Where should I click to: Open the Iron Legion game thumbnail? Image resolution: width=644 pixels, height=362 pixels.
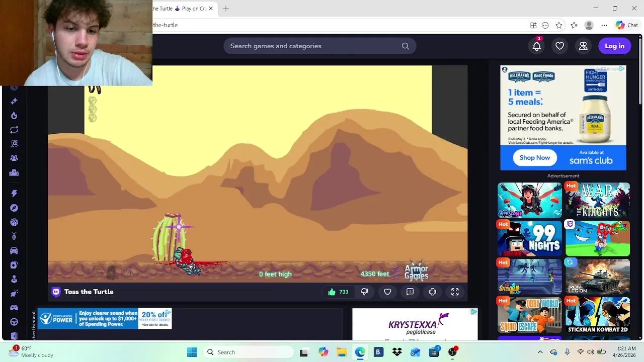(597, 277)
